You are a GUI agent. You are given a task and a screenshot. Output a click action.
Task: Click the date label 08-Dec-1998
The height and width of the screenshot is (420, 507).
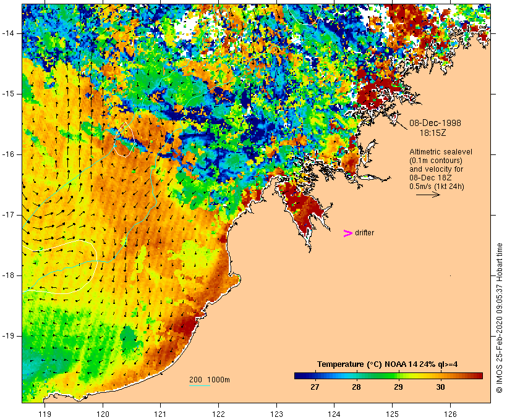coord(435,123)
